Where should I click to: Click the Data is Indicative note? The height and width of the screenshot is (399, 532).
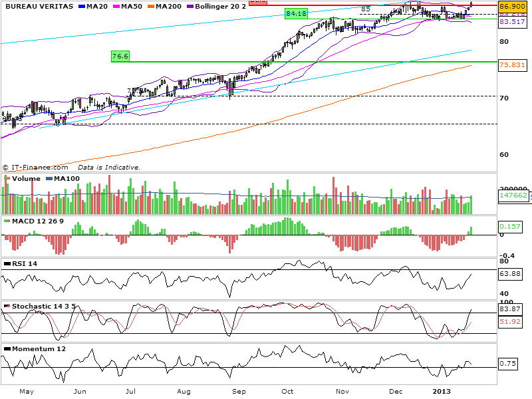(109, 168)
